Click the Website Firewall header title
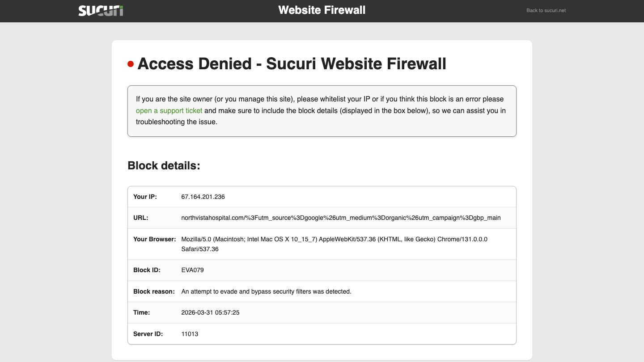Image resolution: width=644 pixels, height=362 pixels. click(322, 10)
